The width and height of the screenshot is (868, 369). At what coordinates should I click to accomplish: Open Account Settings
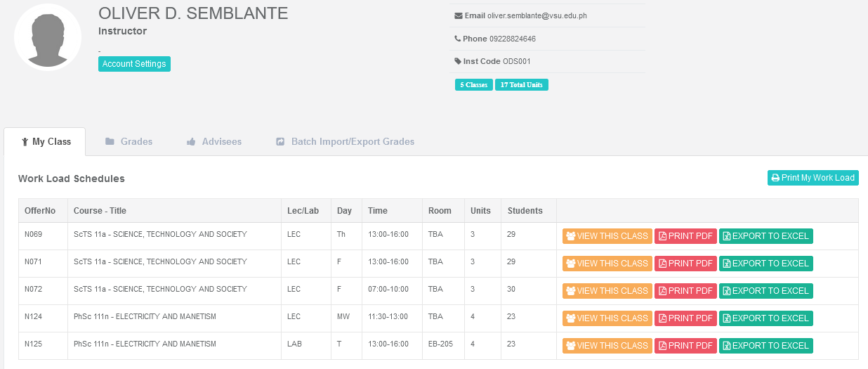tap(134, 64)
